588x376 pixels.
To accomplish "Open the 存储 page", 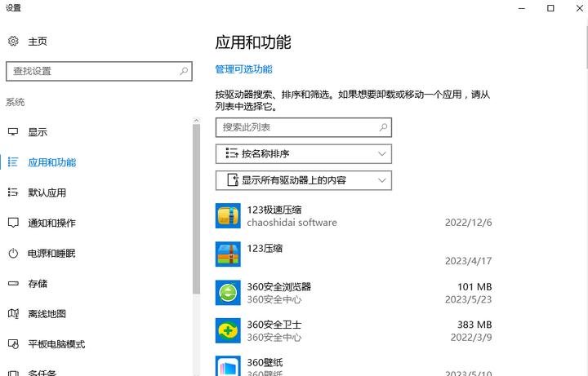I will click(38, 284).
